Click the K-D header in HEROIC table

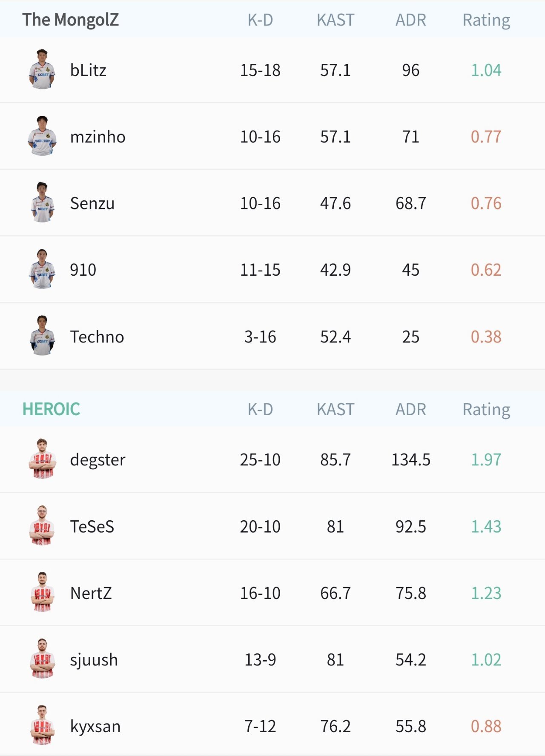point(260,409)
